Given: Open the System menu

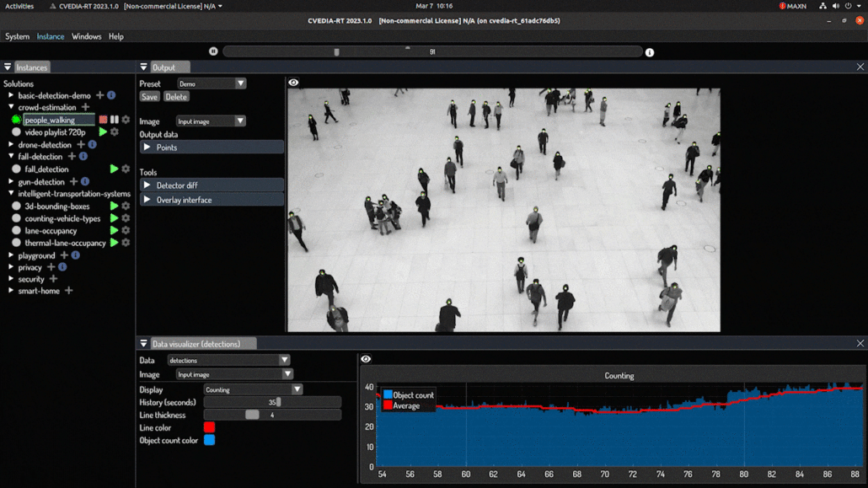Looking at the screenshot, I should pos(17,36).
